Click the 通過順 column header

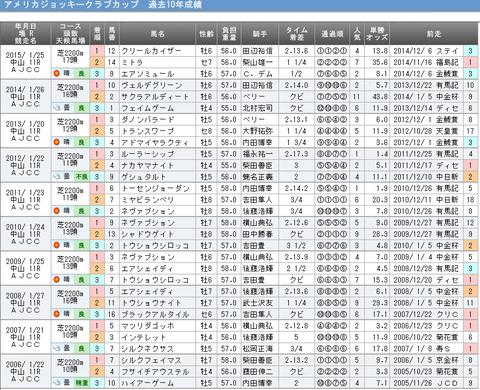332,34
